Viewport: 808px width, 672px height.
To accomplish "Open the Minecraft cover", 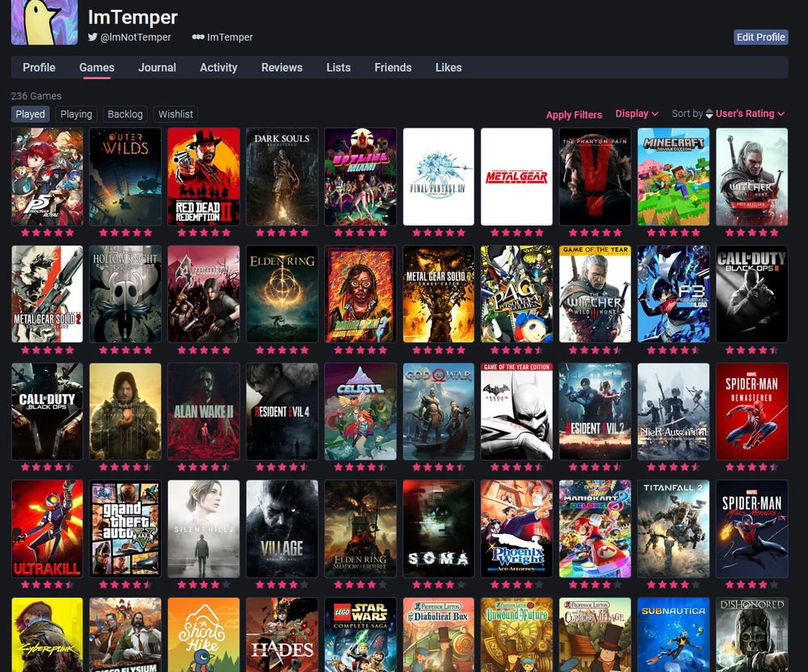I will pyautogui.click(x=674, y=177).
